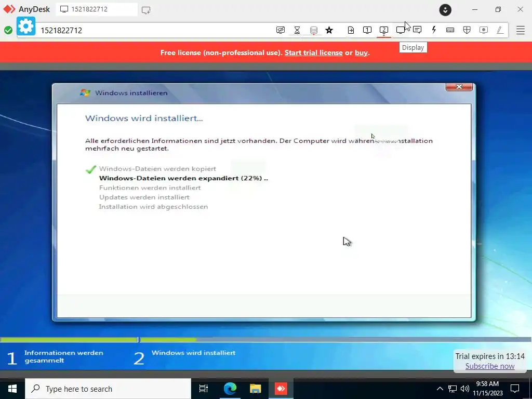The image size is (532, 399).
Task: Click the blue gear settings icon
Action: (26, 26)
